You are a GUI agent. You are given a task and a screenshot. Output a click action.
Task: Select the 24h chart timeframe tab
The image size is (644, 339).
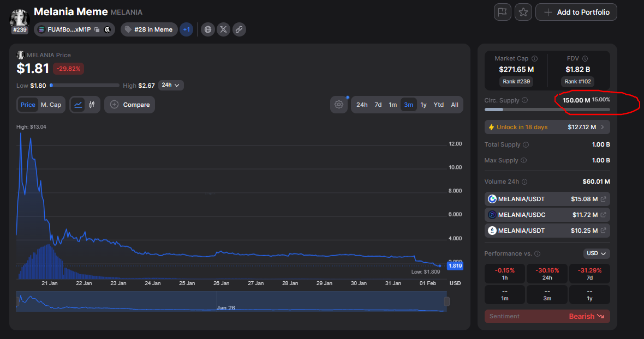pyautogui.click(x=362, y=105)
